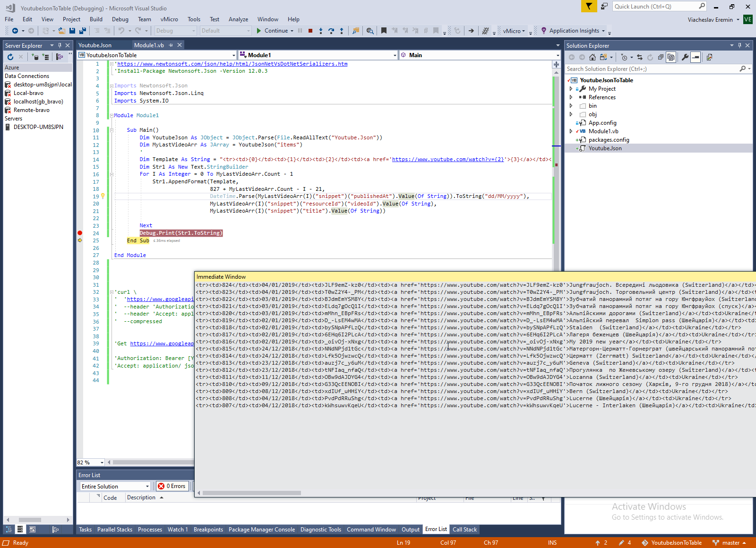Toggle Preview Selected Items in Solution Explorer

point(696,57)
